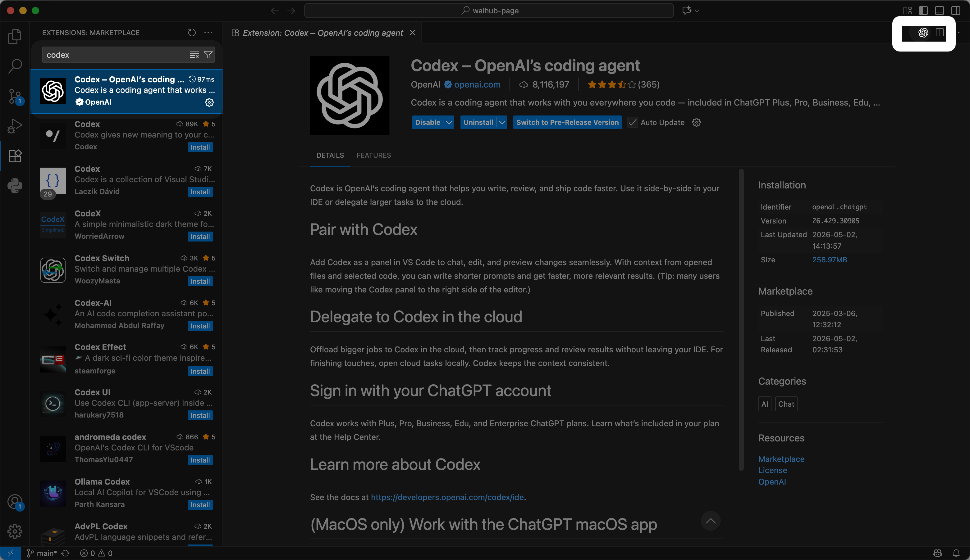This screenshot has height=560, width=970.
Task: Show errors and warnings in status bar
Action: [x=96, y=553]
